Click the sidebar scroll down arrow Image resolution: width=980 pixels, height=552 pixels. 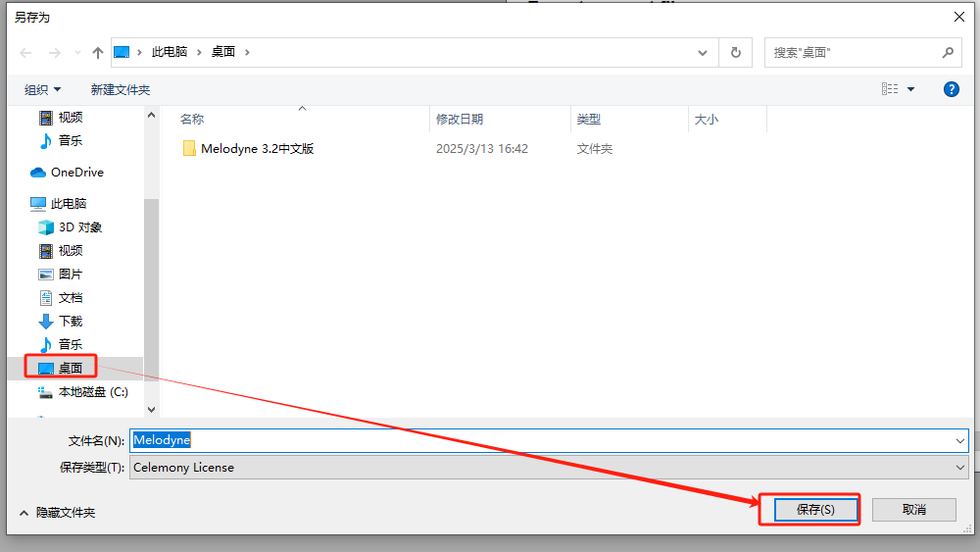[x=151, y=410]
